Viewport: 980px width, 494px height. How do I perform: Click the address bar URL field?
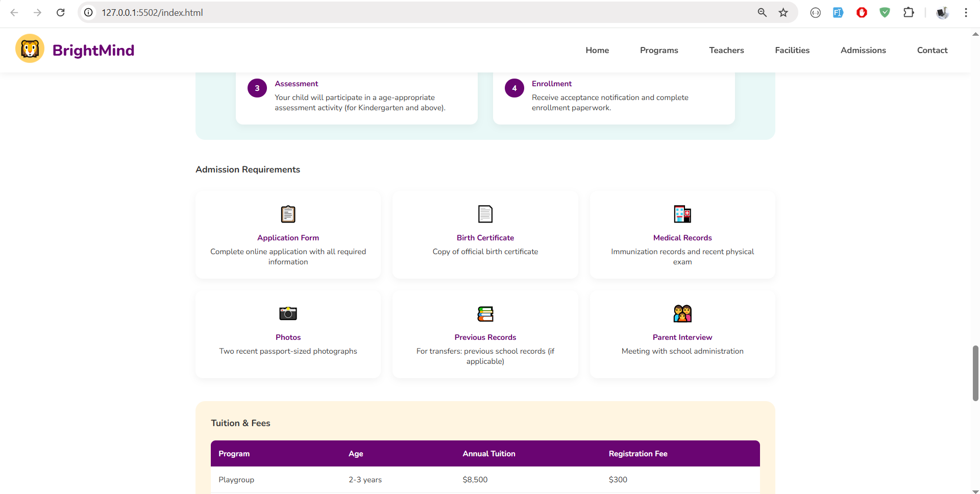pyautogui.click(x=408, y=13)
